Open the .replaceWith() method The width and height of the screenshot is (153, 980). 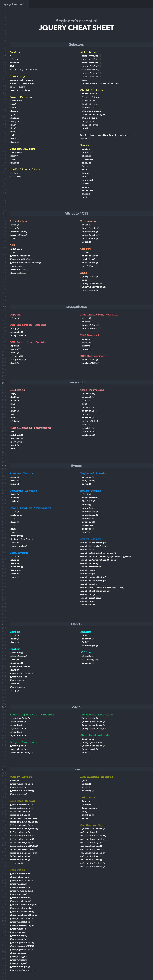(90, 363)
